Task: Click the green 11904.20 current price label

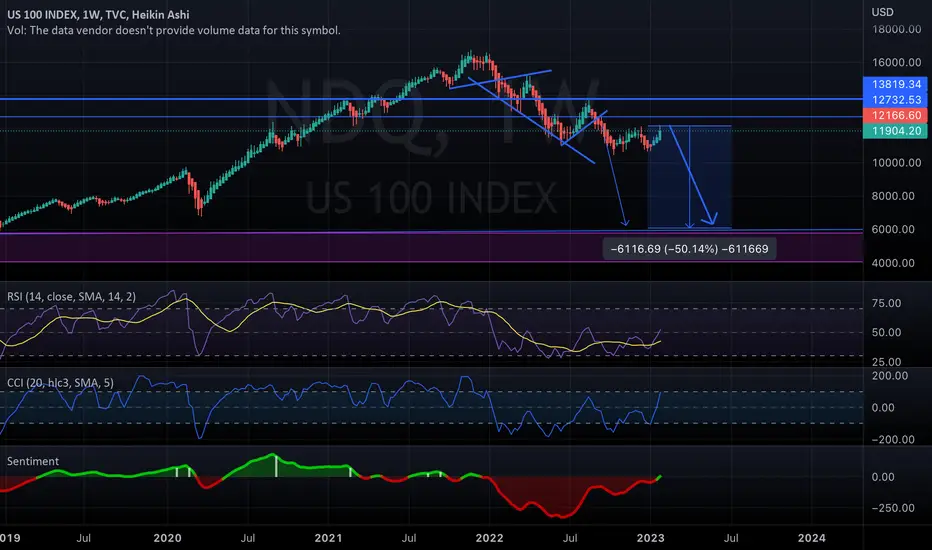Action: 895,131
